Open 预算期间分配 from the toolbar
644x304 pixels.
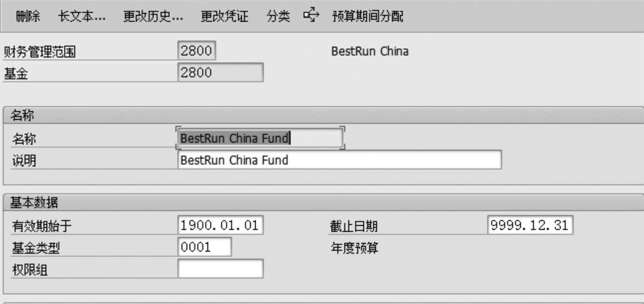[x=368, y=16]
